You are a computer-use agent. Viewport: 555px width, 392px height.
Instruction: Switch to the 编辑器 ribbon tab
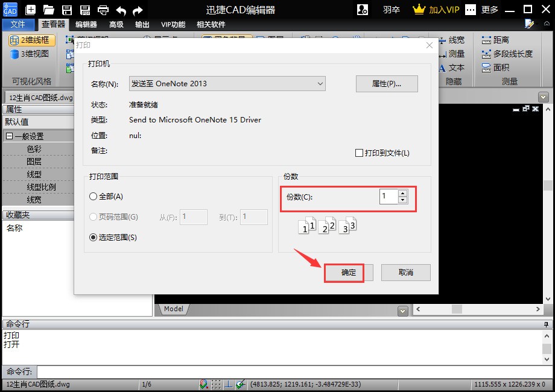(86, 24)
